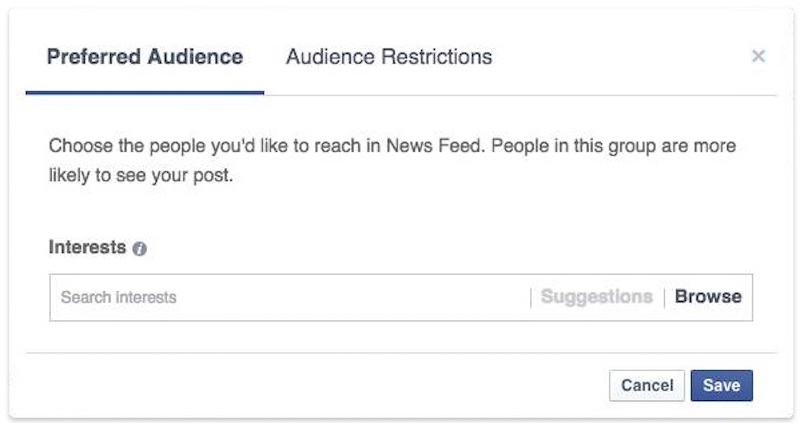Click the Interests label text

(87, 248)
